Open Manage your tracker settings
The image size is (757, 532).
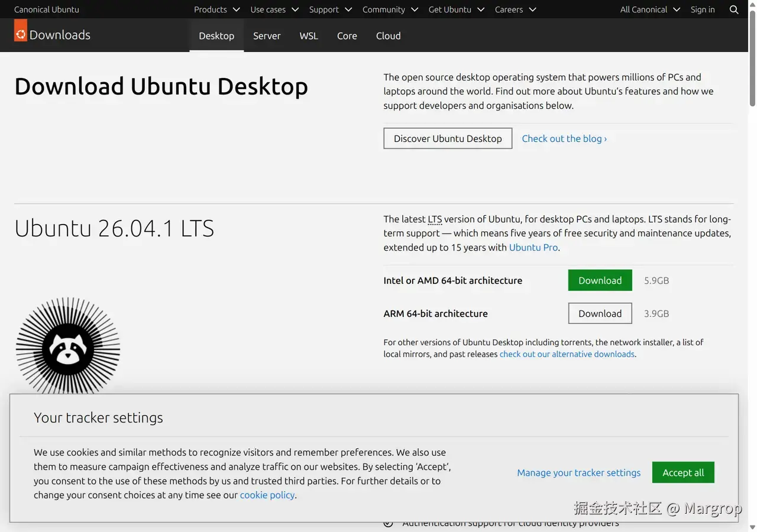pos(579,472)
